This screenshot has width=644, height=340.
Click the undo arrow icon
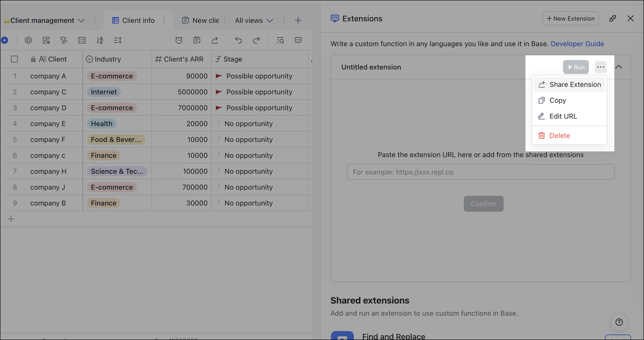[x=238, y=40]
